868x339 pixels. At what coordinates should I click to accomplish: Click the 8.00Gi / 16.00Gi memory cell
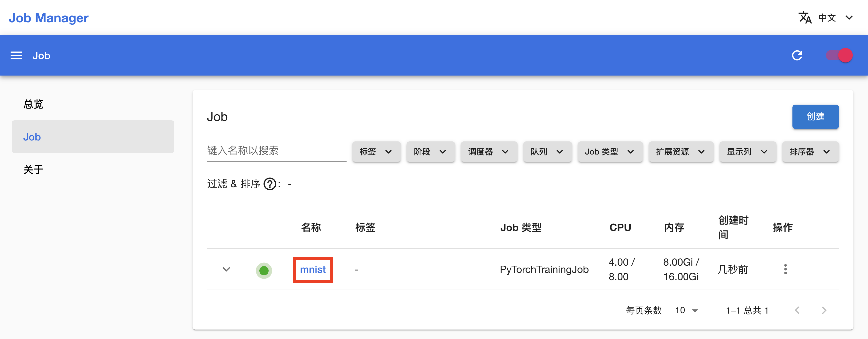click(x=681, y=269)
